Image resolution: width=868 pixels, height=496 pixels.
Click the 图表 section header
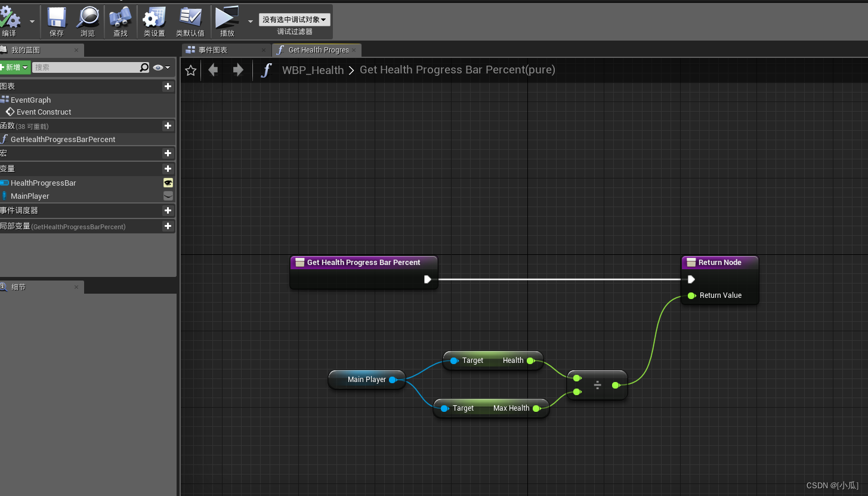pos(88,87)
